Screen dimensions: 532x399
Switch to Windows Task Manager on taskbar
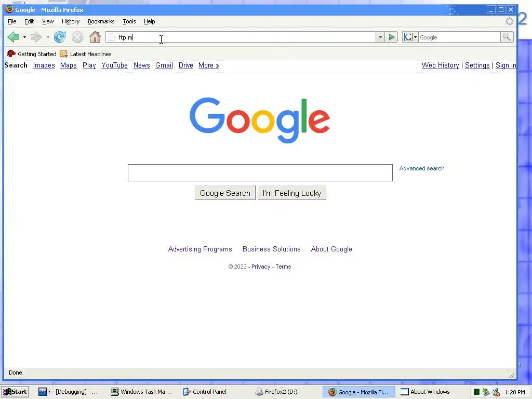coord(141,392)
